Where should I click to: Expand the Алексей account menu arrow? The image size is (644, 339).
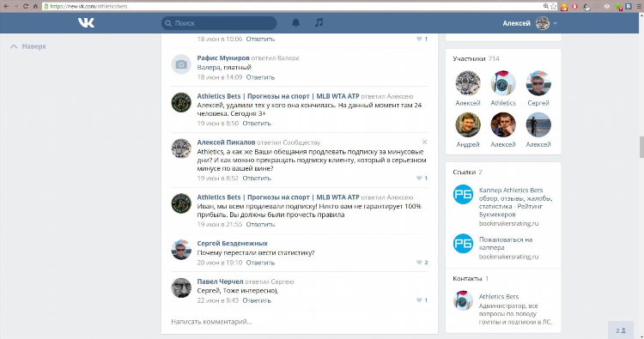pyautogui.click(x=556, y=23)
